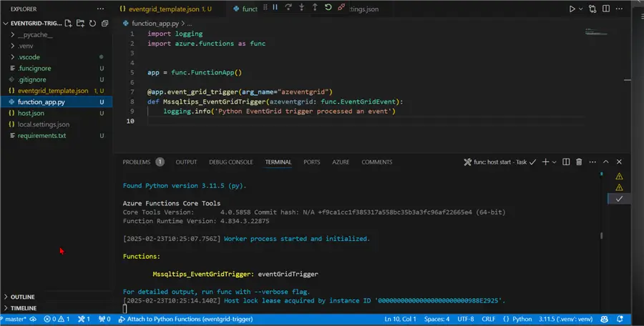This screenshot has height=326, width=644.
Task: Collapse all folders in Explorer
Action: [x=104, y=24]
